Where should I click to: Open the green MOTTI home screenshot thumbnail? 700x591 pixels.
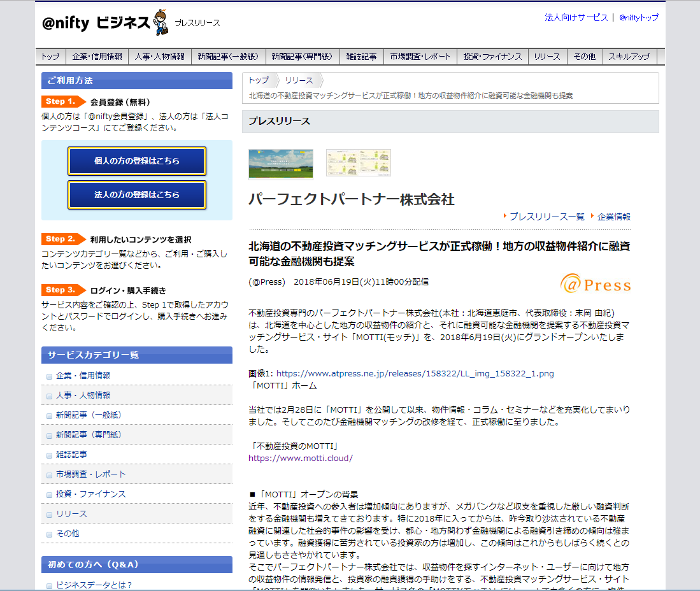(x=281, y=164)
